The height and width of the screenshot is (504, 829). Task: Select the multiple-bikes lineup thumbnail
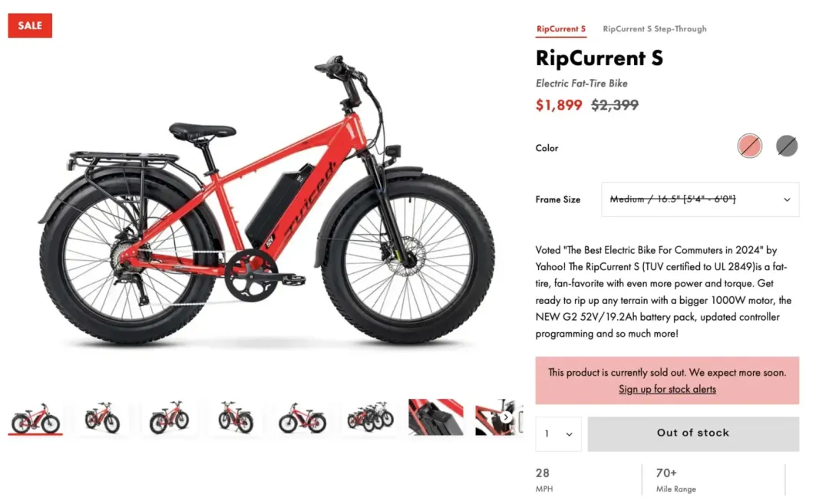pyautogui.click(x=369, y=418)
